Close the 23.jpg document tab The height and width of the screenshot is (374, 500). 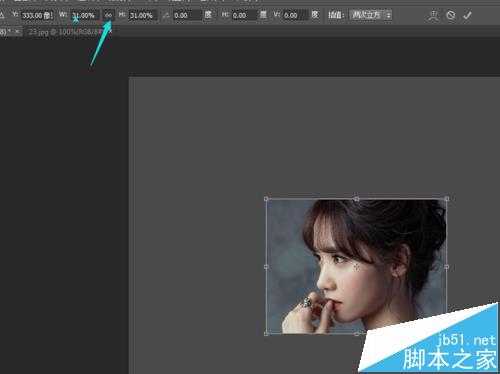pos(110,32)
